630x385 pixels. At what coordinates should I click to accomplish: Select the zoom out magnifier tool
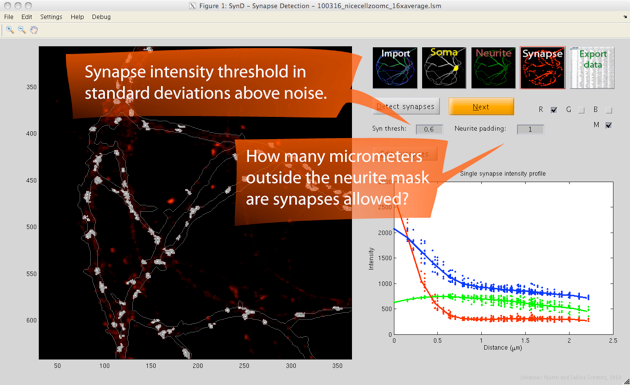click(x=22, y=30)
